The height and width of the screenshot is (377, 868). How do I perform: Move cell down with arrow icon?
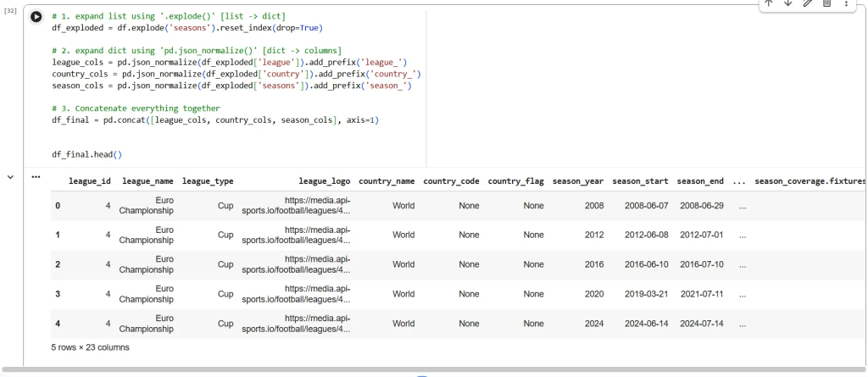click(787, 3)
